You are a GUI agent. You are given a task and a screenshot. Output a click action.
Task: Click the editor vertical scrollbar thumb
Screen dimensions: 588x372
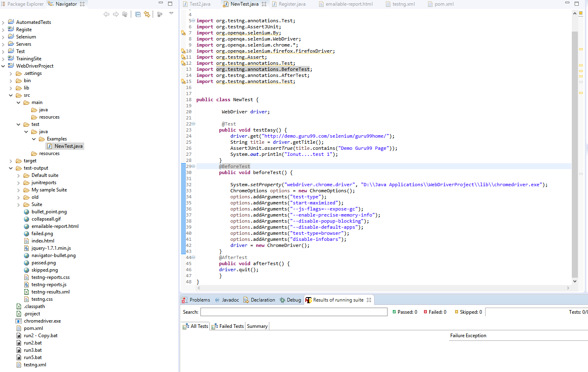coord(575,154)
